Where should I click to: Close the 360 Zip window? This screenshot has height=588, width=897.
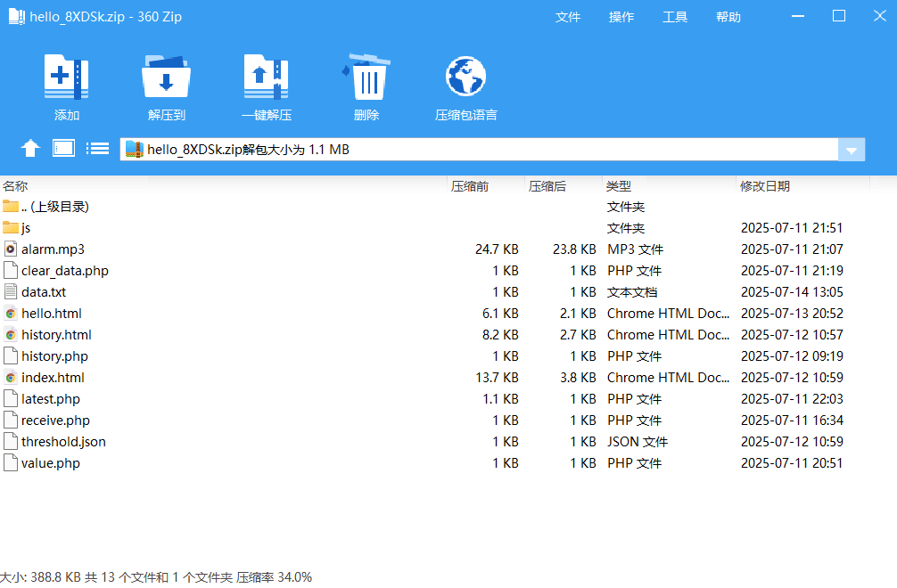pos(880,16)
